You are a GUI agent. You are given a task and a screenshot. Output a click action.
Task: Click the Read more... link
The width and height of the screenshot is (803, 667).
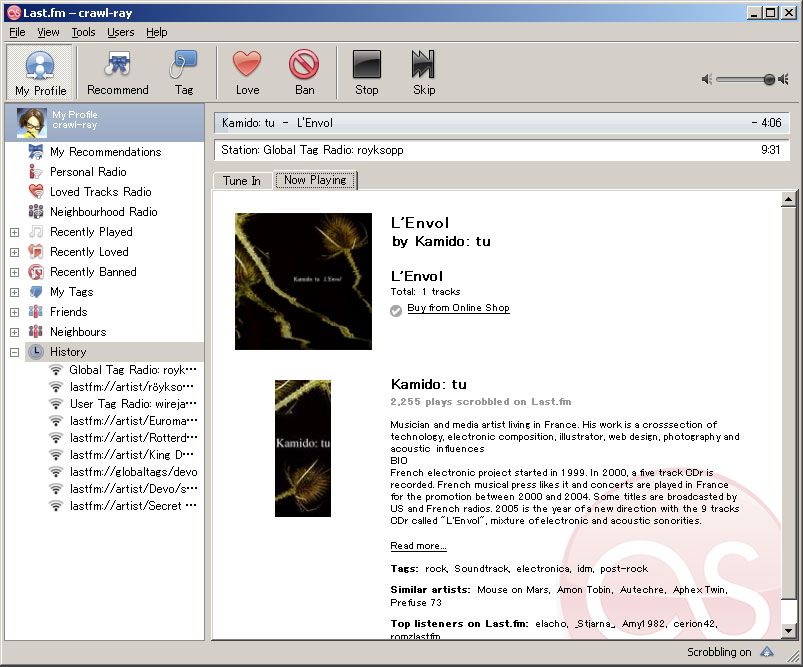point(418,546)
